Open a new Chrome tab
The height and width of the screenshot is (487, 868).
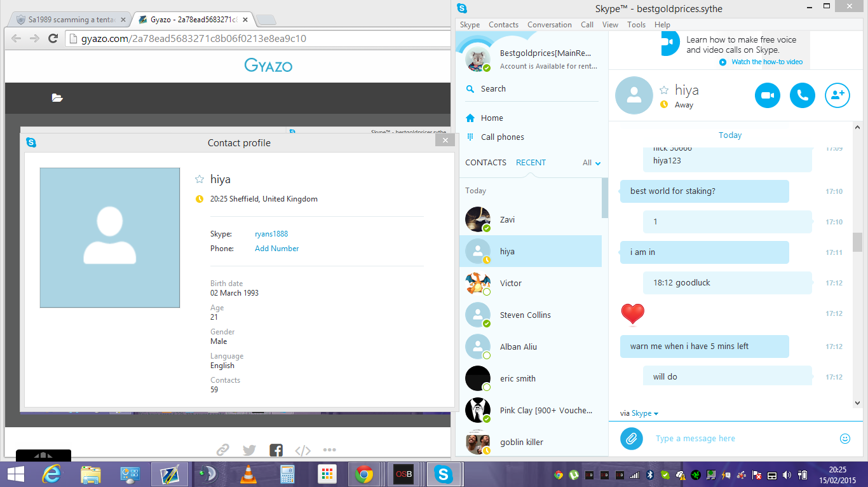pyautogui.click(x=267, y=20)
